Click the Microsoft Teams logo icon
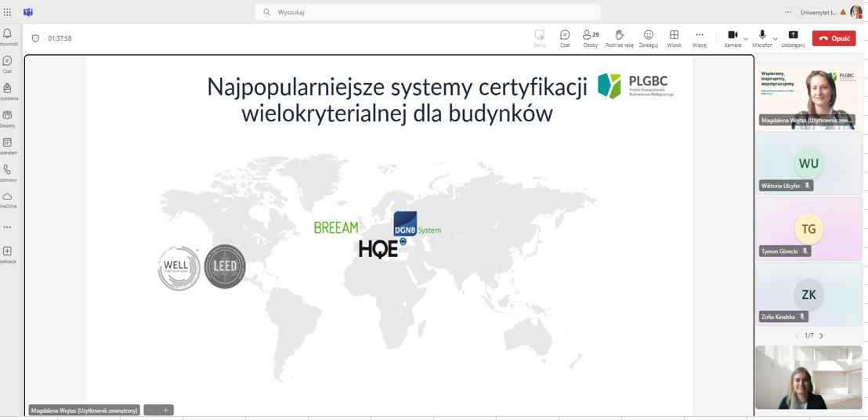868x420 pixels. (27, 12)
